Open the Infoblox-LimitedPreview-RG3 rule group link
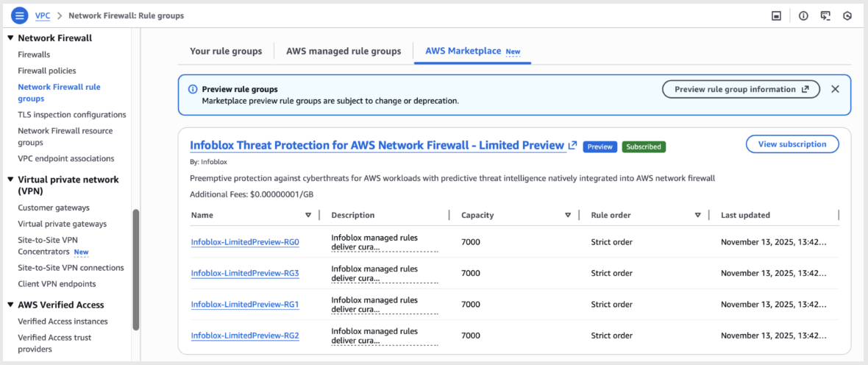Viewport: 868px width, 365px height. 245,273
